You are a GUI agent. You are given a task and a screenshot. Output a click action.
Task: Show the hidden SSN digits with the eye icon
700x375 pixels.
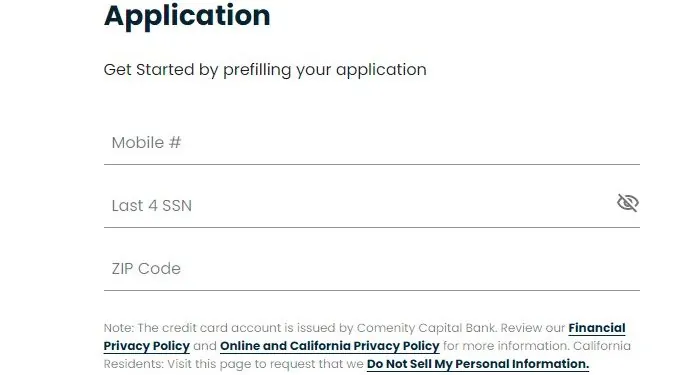(628, 203)
